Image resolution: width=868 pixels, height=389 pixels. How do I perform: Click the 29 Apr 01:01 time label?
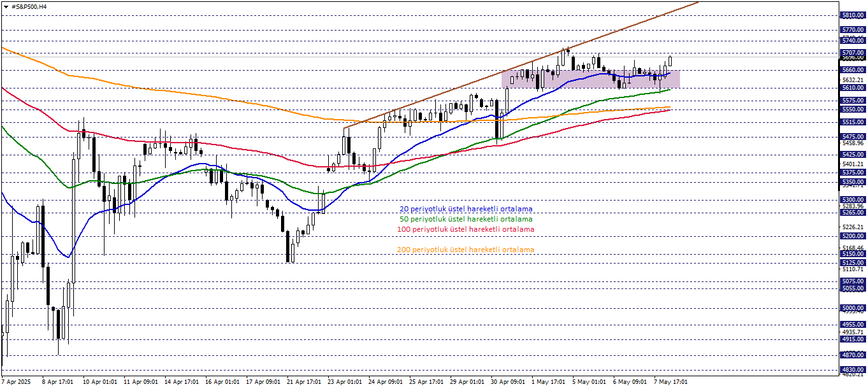467,382
